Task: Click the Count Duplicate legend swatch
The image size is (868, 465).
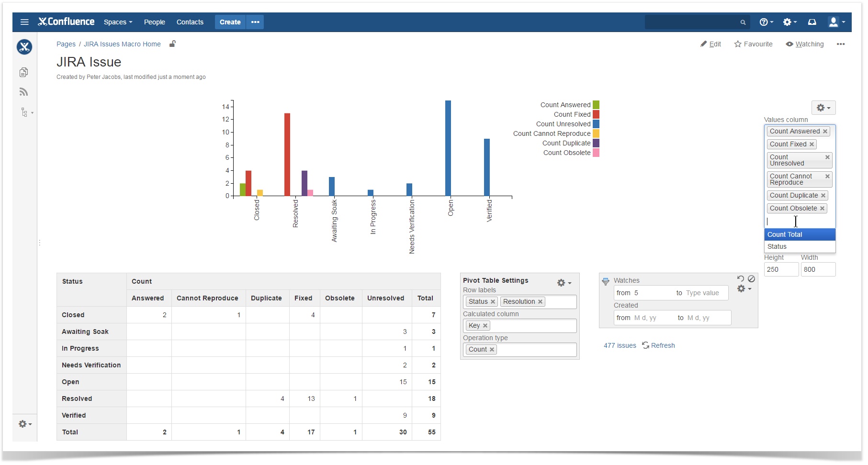Action: tap(596, 143)
